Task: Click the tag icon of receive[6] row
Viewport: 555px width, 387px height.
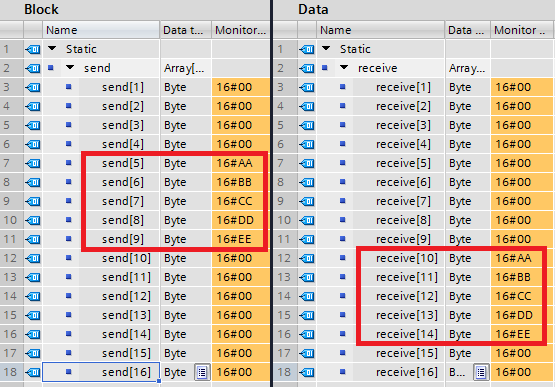Action: pos(307,182)
